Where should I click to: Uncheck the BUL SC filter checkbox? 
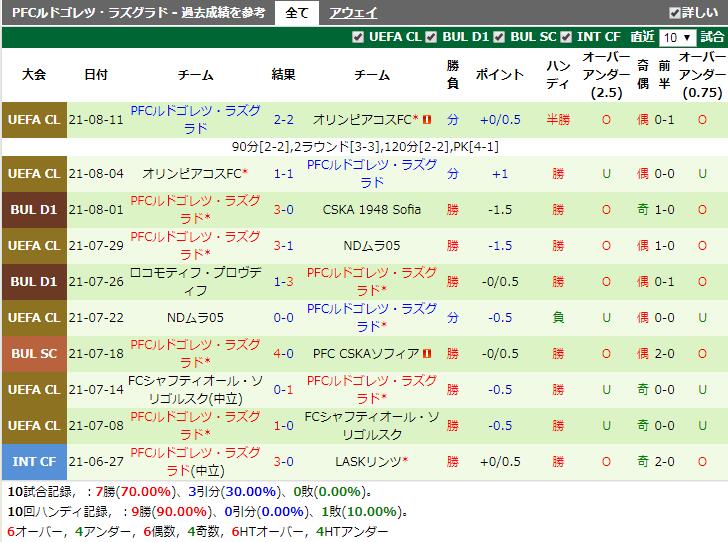coord(499,37)
